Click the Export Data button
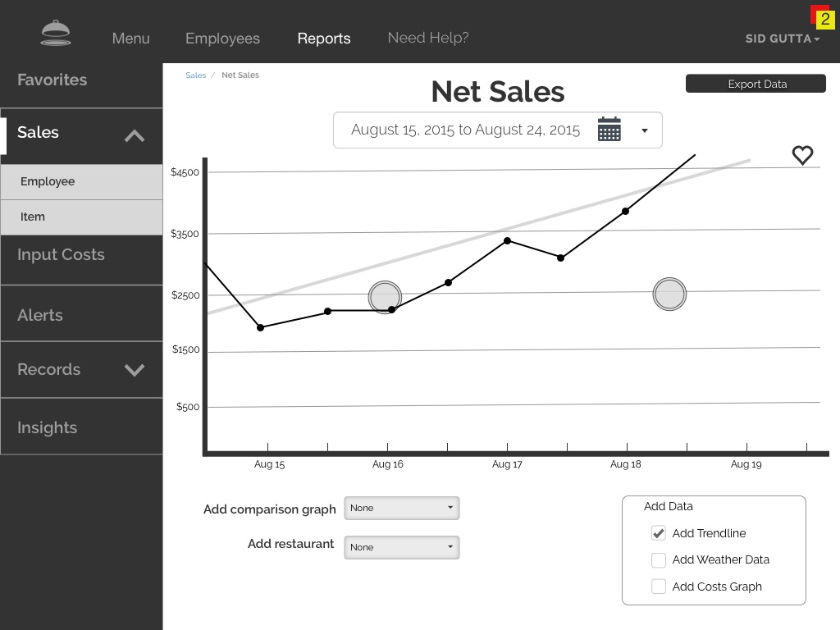The height and width of the screenshot is (630, 840). coord(756,84)
